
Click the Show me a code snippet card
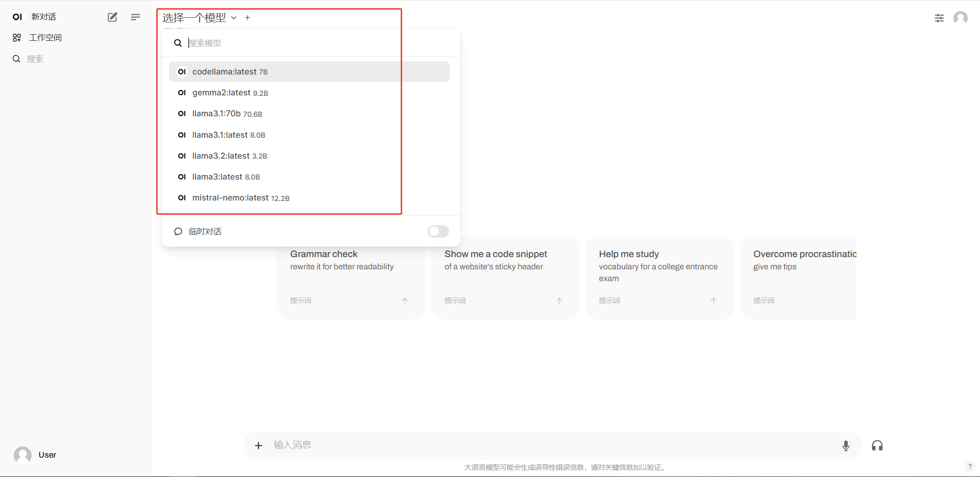[505, 278]
